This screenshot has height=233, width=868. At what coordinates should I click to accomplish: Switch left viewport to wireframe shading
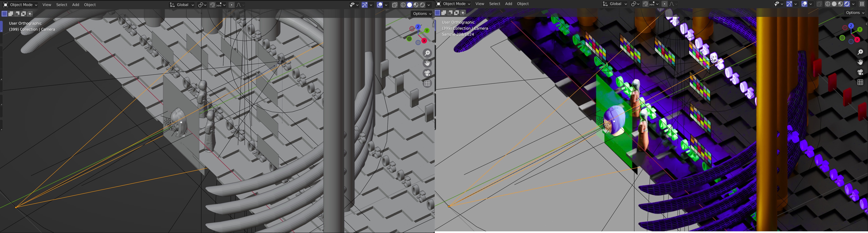pos(403,5)
